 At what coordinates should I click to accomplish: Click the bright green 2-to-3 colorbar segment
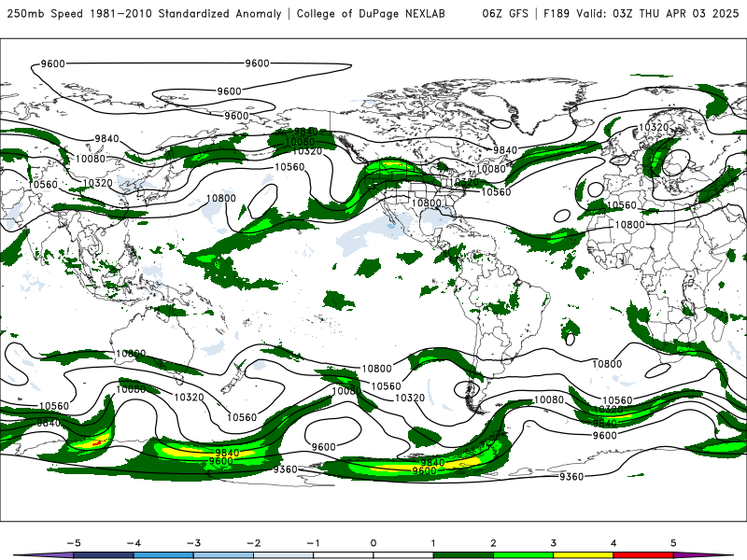[x=523, y=555]
